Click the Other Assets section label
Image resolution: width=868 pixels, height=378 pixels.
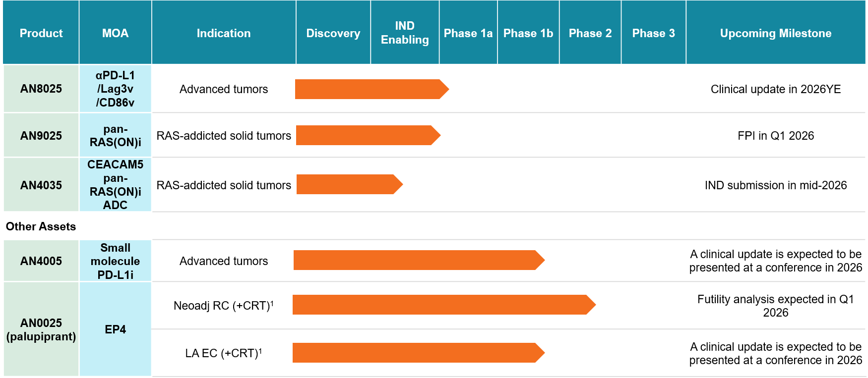41,226
